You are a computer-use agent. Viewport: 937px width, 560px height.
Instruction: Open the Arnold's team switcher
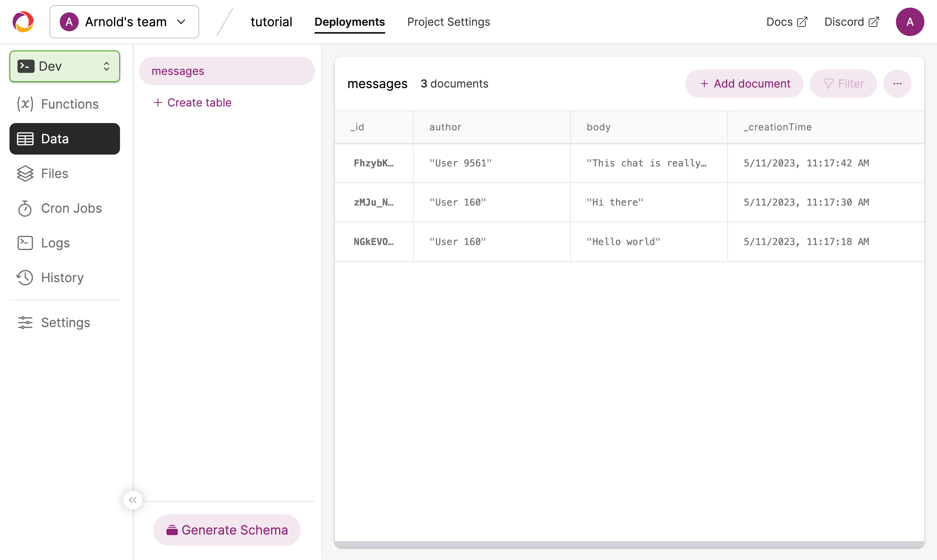click(x=124, y=22)
